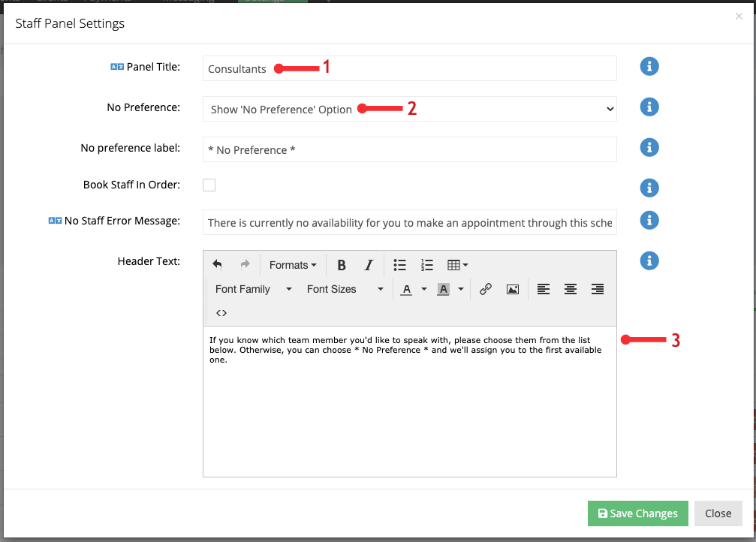Insert an image into the header text
756x542 pixels.
click(x=512, y=288)
